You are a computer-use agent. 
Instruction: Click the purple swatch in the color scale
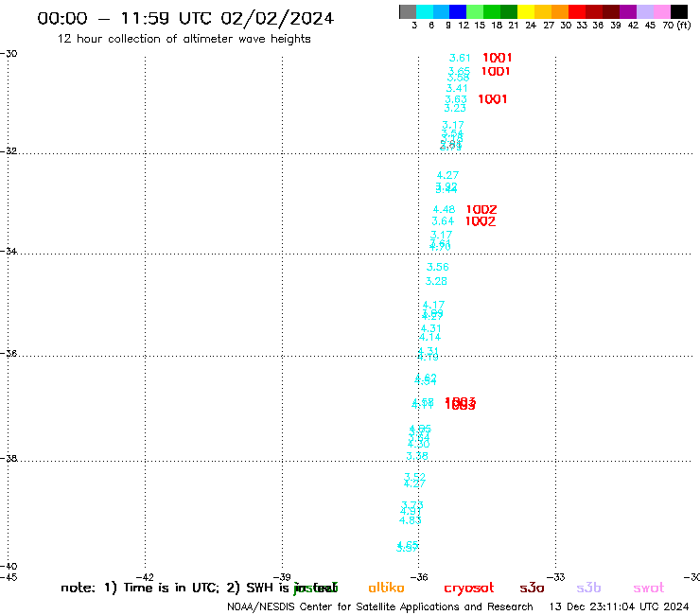click(628, 11)
